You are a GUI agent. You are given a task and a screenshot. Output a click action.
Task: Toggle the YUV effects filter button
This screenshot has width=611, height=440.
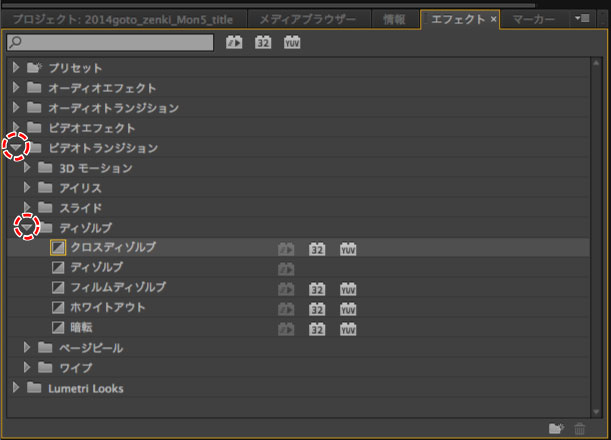coord(292,42)
